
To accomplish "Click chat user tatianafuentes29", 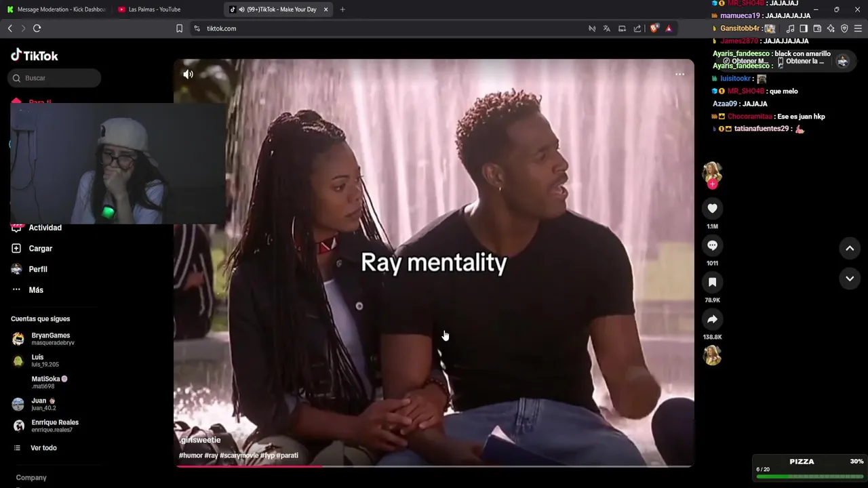I will (762, 129).
